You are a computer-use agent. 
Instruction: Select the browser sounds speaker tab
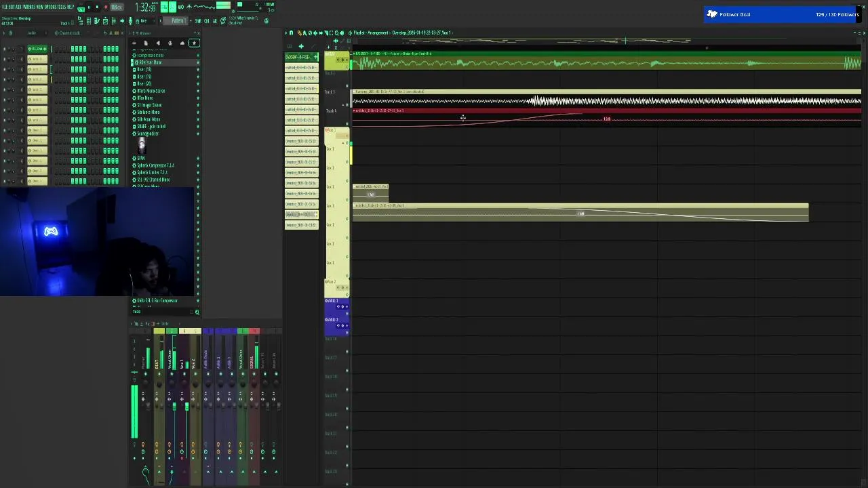tap(158, 43)
